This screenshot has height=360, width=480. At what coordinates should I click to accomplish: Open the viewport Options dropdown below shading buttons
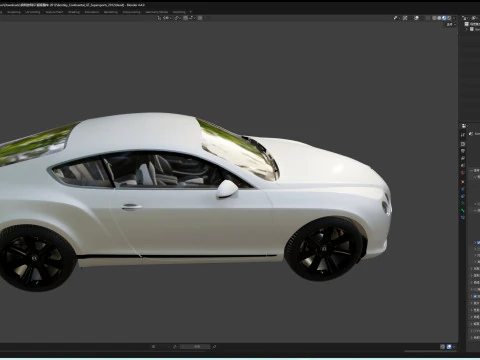[451, 25]
